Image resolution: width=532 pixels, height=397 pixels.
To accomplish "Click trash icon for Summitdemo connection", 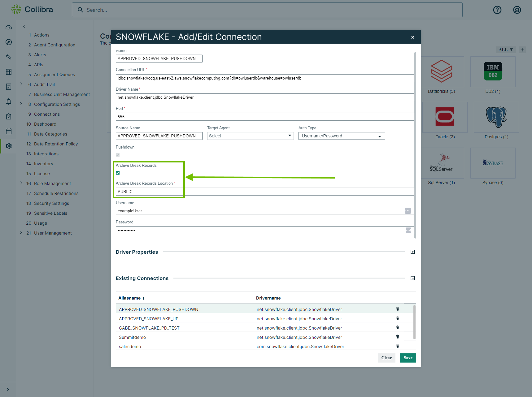I will [x=397, y=337].
